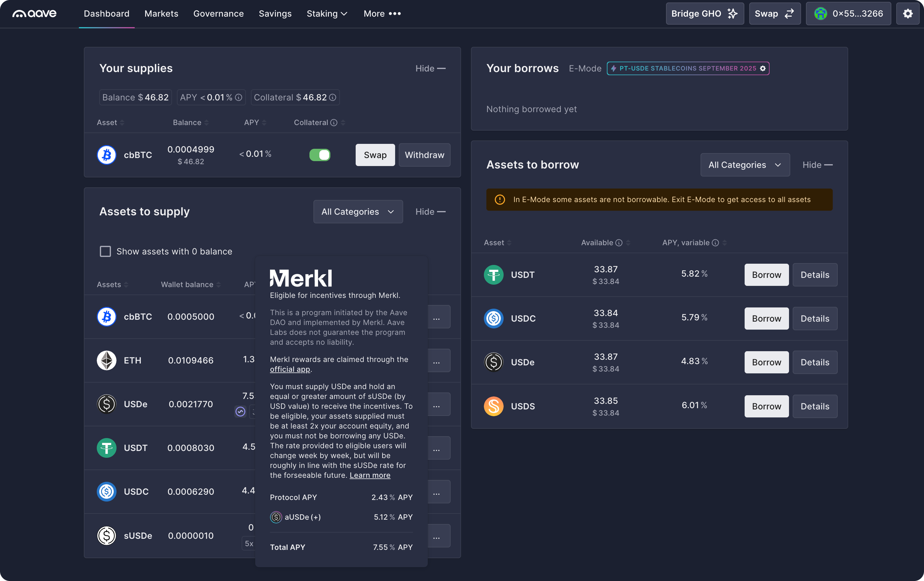This screenshot has height=581, width=924.
Task: Click the cbBTC bitcoin icon in Your supplies
Action: click(106, 155)
